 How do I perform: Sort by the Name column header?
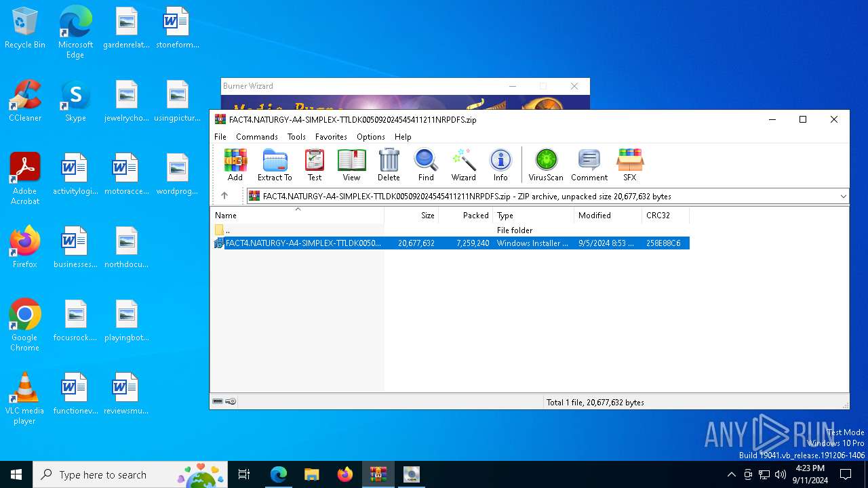(x=297, y=216)
